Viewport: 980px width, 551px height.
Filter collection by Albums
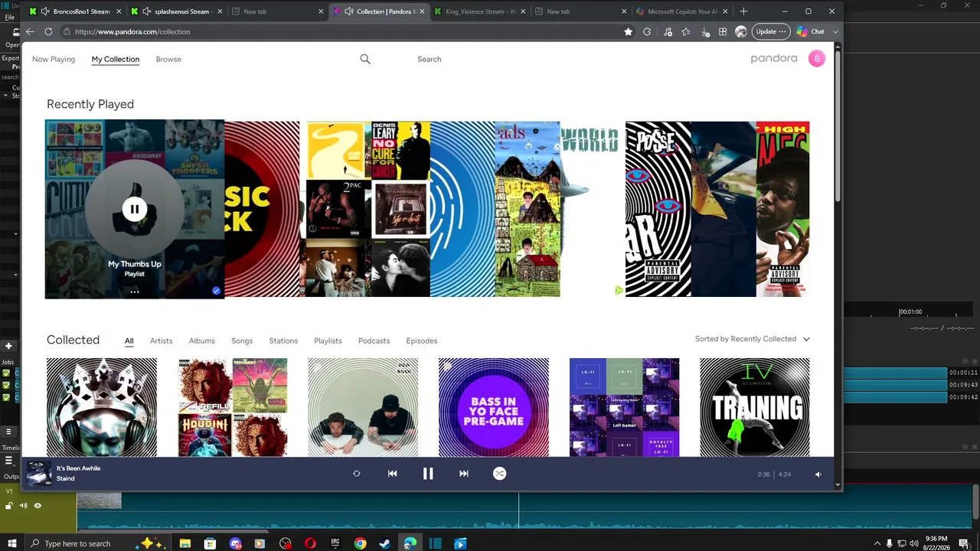(x=202, y=341)
